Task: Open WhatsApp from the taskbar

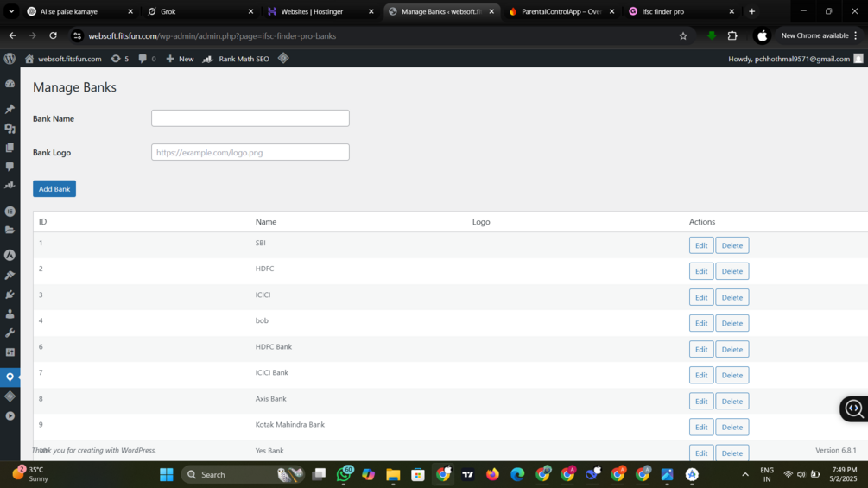Action: point(345,474)
